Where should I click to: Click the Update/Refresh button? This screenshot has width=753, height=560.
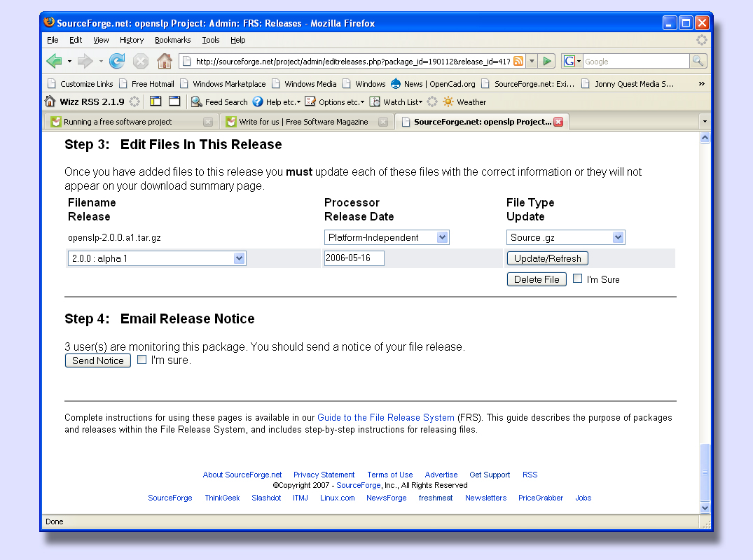(x=548, y=258)
